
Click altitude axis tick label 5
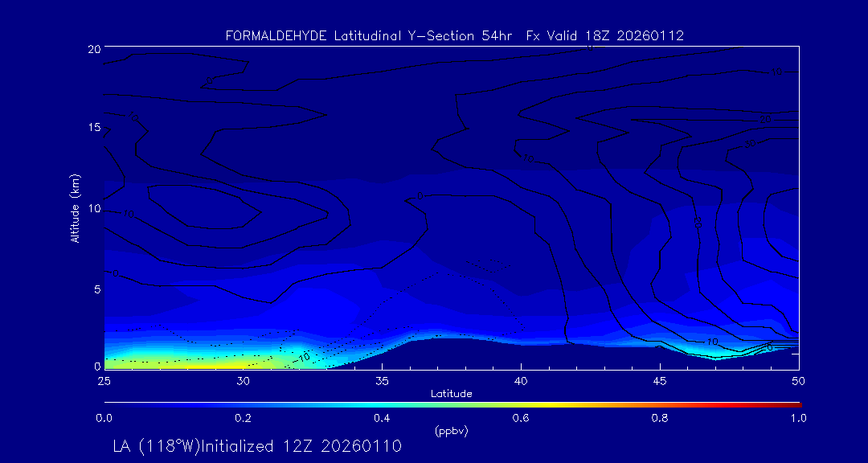click(x=97, y=289)
